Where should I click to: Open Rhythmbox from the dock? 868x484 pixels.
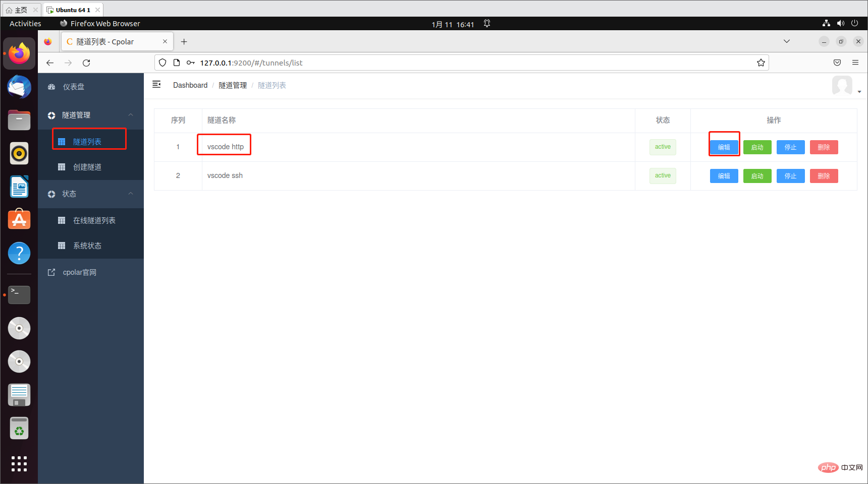(19, 153)
